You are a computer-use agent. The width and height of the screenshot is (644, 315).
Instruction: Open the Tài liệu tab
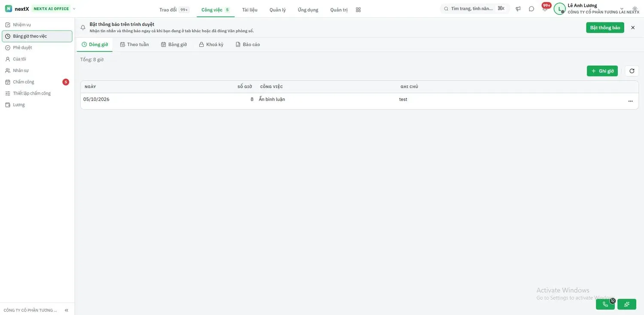coord(250,9)
